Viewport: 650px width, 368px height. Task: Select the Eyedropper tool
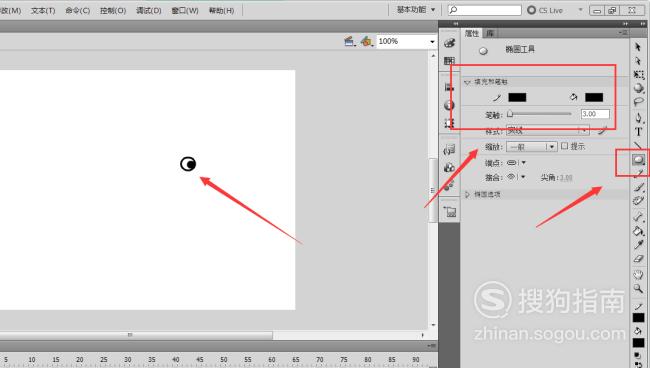coord(638,245)
